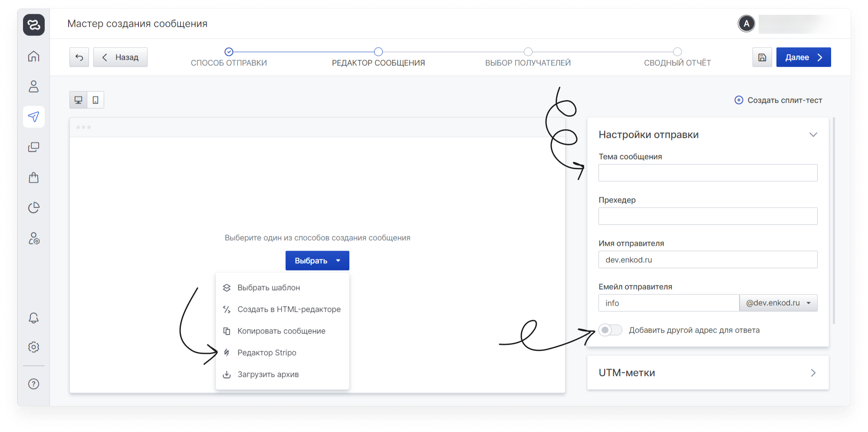This screenshot has width=868, height=432.
Task: Click the Имя отправителя field
Action: (708, 259)
